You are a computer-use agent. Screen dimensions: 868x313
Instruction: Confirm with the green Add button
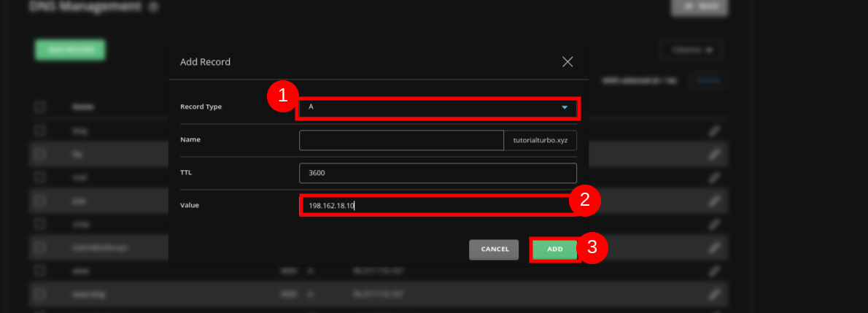tap(554, 250)
